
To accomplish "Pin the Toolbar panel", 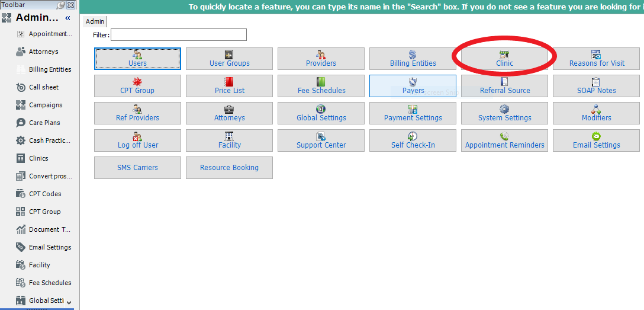I will (61, 5).
